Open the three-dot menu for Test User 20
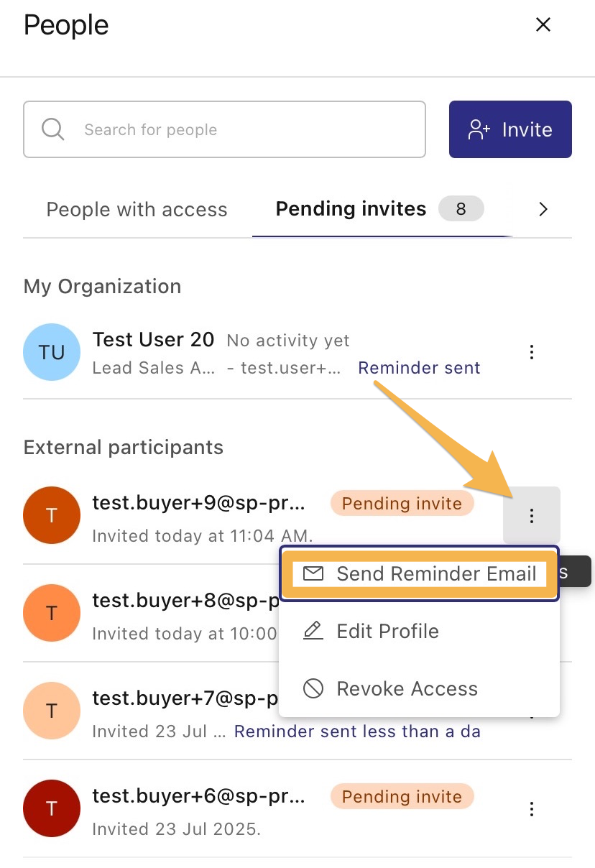Viewport: 595px width, 868px height. (x=531, y=352)
